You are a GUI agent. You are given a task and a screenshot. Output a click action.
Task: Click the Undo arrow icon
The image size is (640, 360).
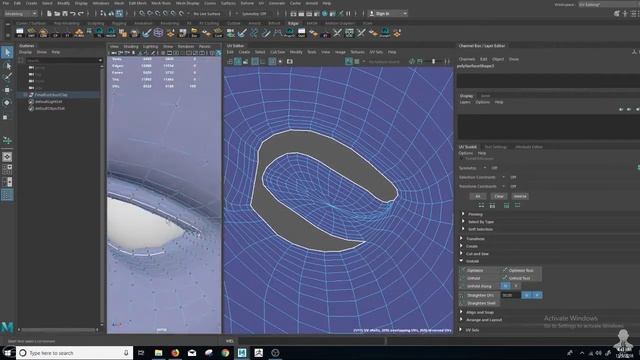[x=73, y=13]
